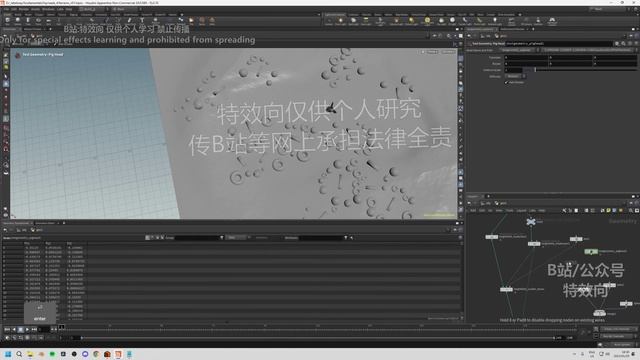Image resolution: width=640 pixels, height=360 pixels.
Task: Switch to the Collisions shelf tab
Action: point(353,14)
